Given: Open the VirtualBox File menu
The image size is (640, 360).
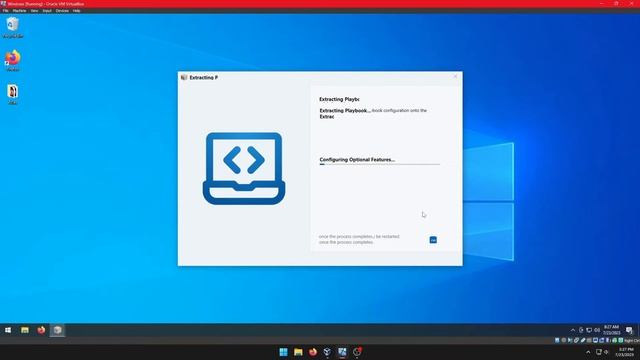Looking at the screenshot, I should point(6,11).
